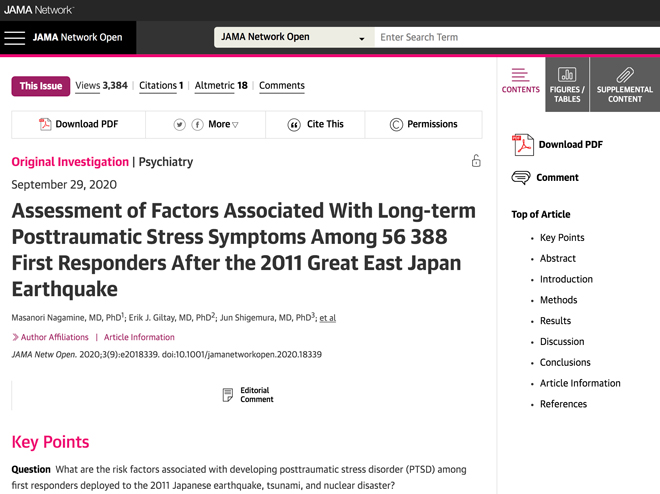Click the open access padlock icon
The height and width of the screenshot is (494, 660).
click(476, 161)
